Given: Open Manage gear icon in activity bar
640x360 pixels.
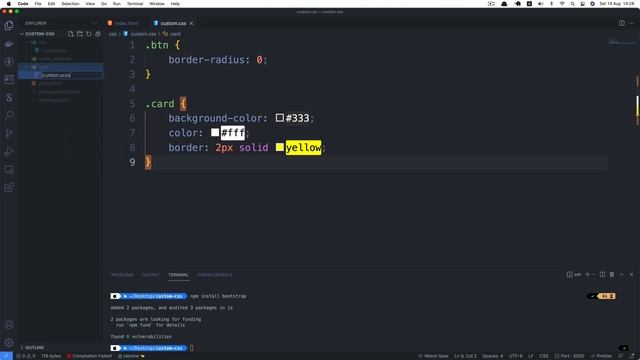Looking at the screenshot, I should [9, 342].
